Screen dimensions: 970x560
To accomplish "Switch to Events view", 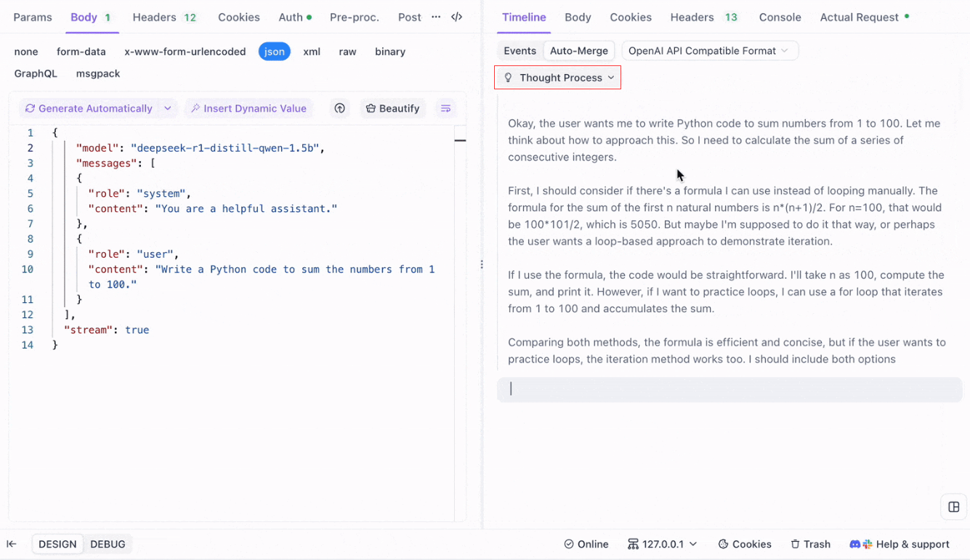I will 520,51.
